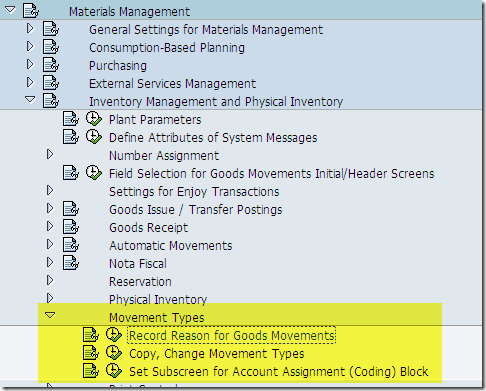This screenshot has height=391, width=486.
Task: Open documentation icon for Automatic Movements
Action: (71, 245)
